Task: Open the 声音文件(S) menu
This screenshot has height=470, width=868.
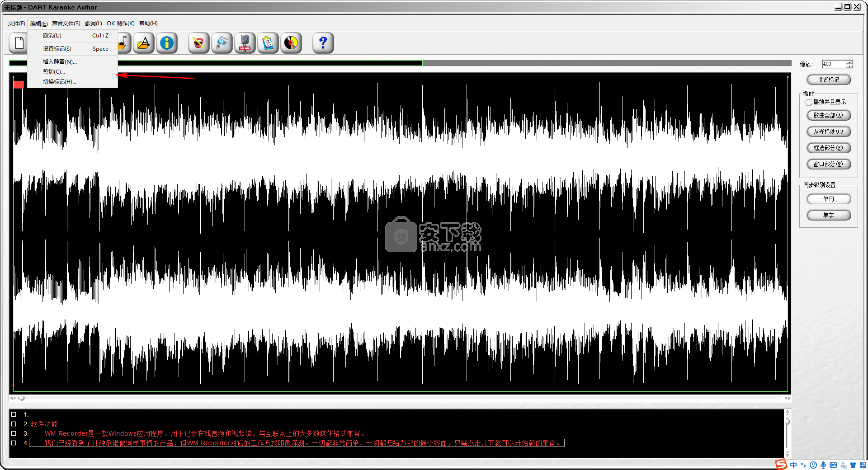Action: 66,23
